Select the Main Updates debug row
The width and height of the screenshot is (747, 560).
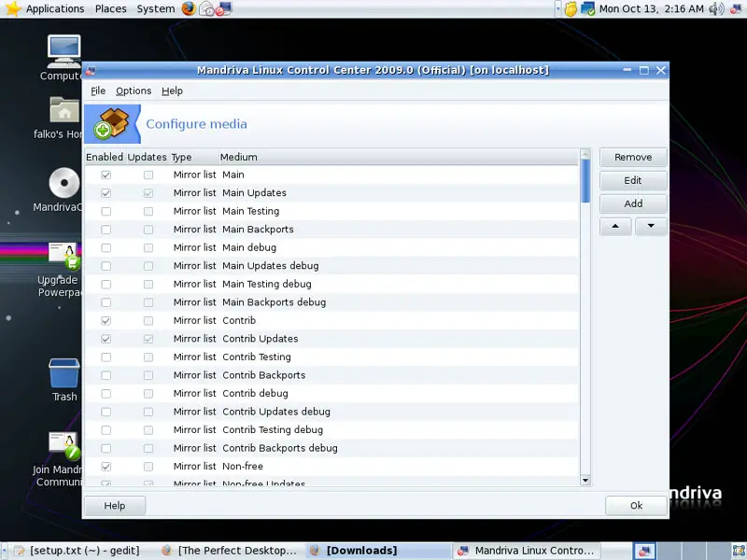click(x=332, y=266)
